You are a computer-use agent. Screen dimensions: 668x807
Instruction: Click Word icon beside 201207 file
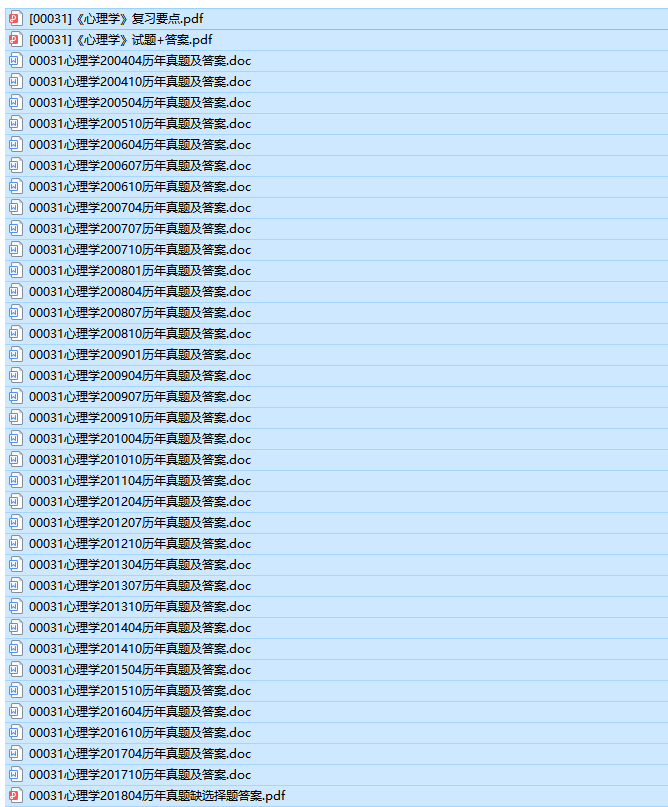[15, 522]
